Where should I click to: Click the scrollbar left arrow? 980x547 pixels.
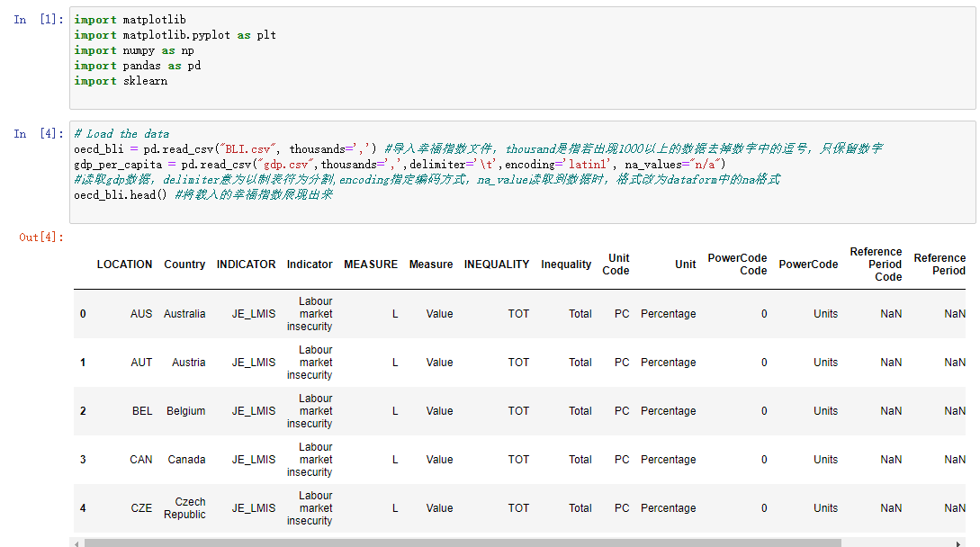point(76,543)
